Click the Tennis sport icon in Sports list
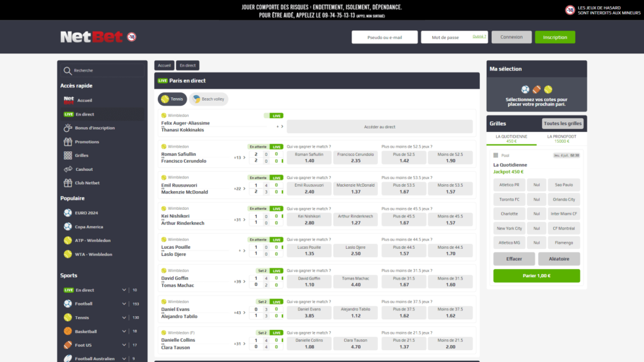This screenshot has width=644, height=362. coord(68,317)
